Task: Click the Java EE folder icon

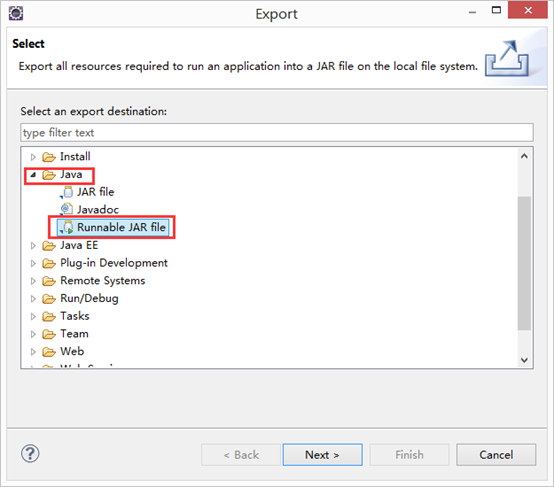Action: [x=49, y=245]
